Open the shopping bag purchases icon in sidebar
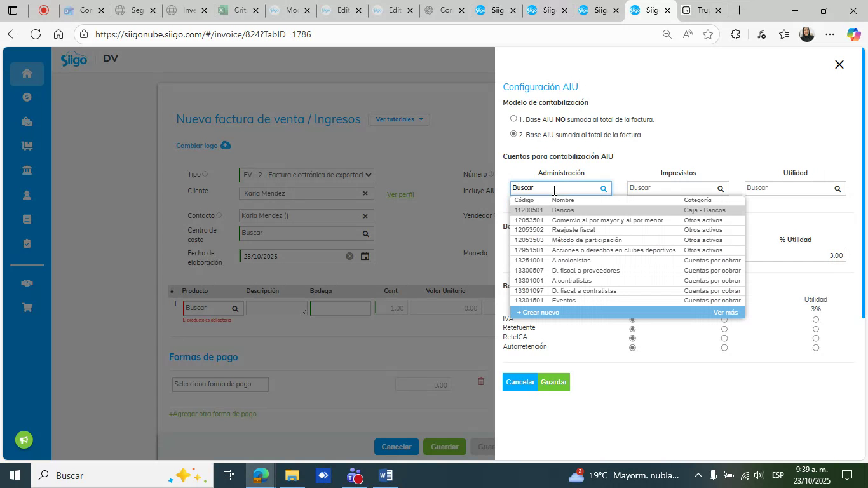868x488 pixels. (27, 121)
